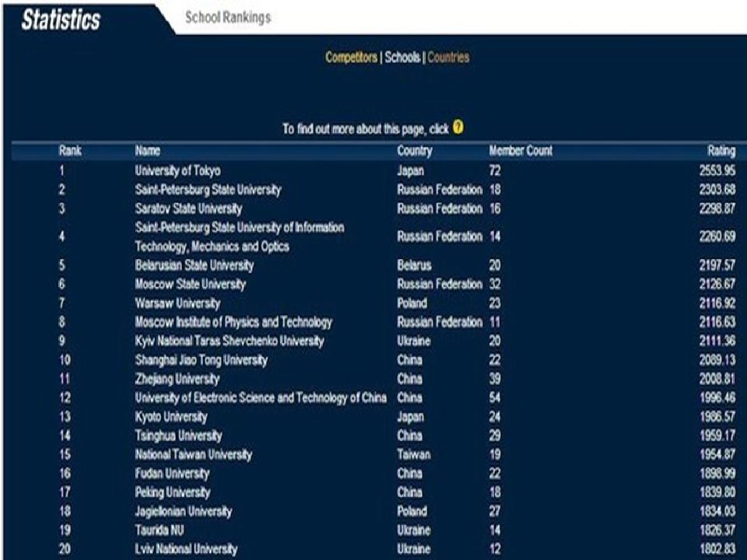Click member count 32 for Moscow State University
Screen dimensions: 747x560
495,285
